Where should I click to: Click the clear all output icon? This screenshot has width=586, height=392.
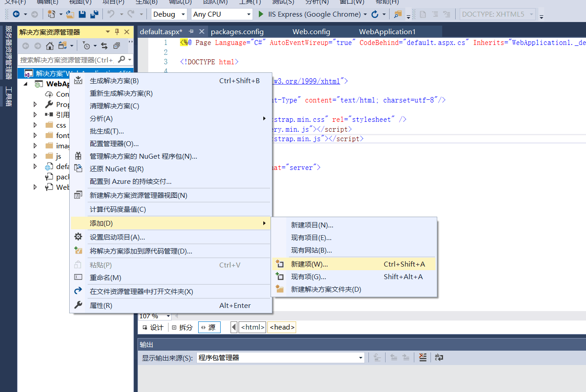(x=422, y=357)
